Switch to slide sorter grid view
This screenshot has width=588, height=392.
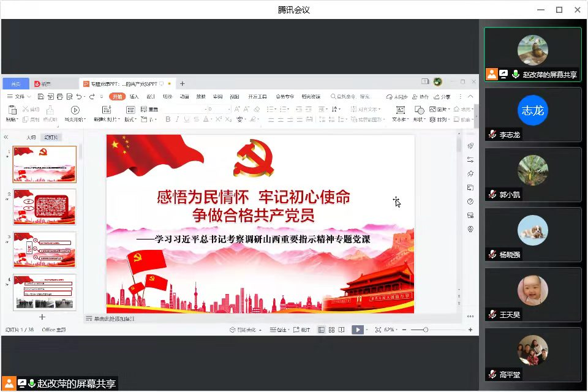click(331, 330)
